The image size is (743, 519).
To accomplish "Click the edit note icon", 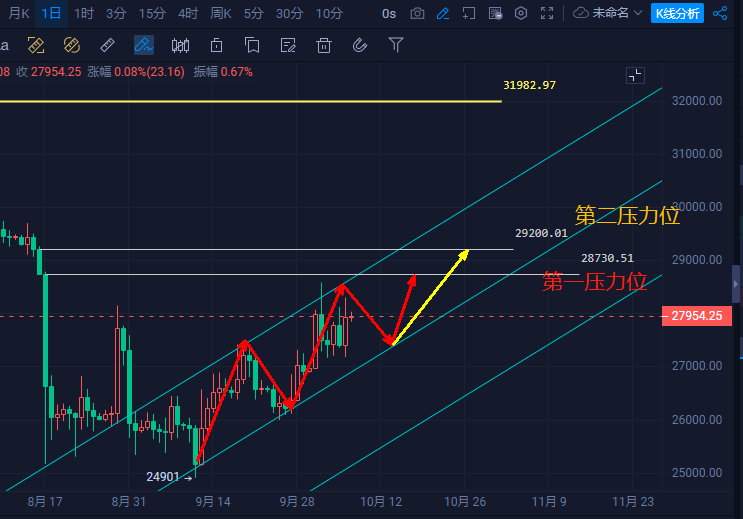I will click(x=288, y=46).
